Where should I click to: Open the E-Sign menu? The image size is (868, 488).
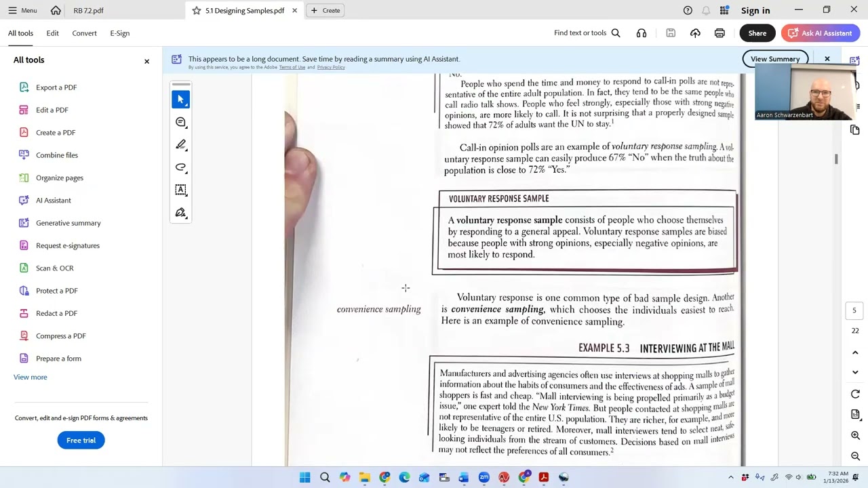pos(119,33)
